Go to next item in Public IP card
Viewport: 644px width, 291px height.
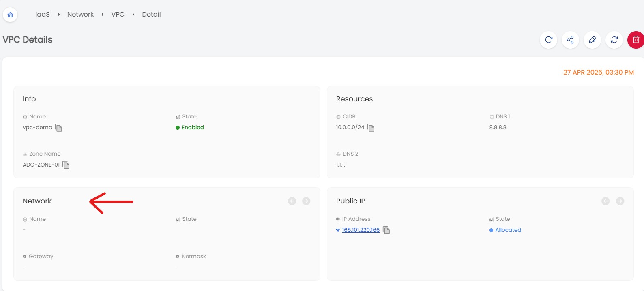tap(620, 201)
